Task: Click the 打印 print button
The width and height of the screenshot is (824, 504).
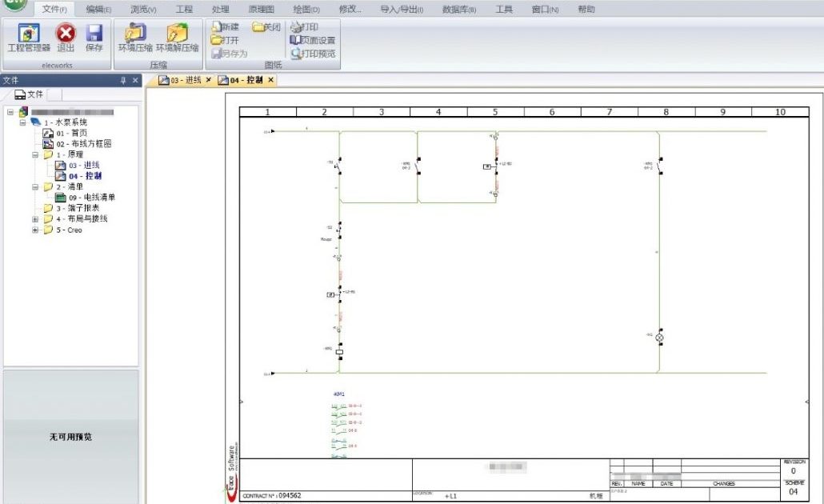Action: tap(304, 26)
